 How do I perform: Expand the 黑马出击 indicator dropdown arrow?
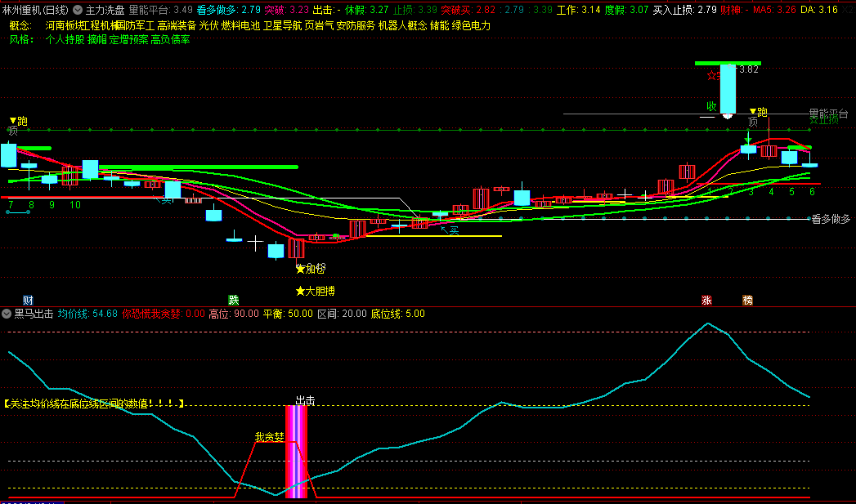tap(7, 314)
